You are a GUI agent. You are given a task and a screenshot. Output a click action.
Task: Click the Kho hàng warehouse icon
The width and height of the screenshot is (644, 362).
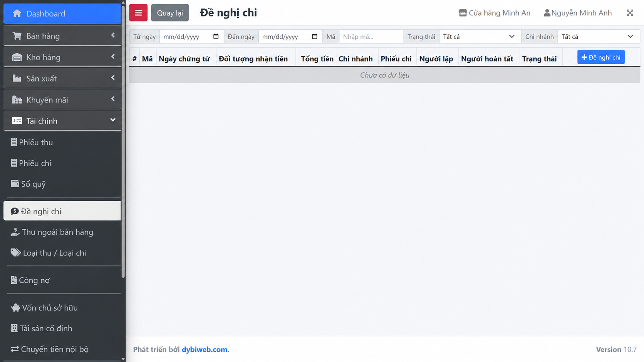tap(17, 57)
